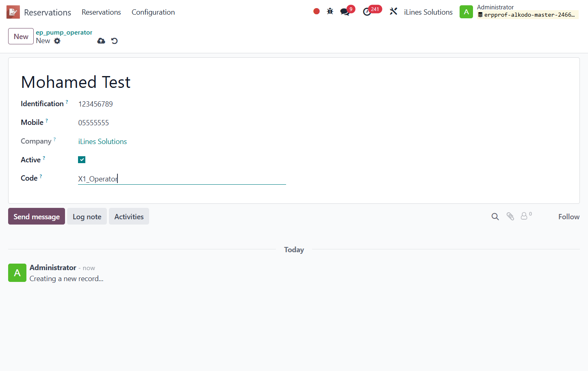This screenshot has height=371, width=588.
Task: Show help tooltip for Active label
Action: [x=44, y=158]
